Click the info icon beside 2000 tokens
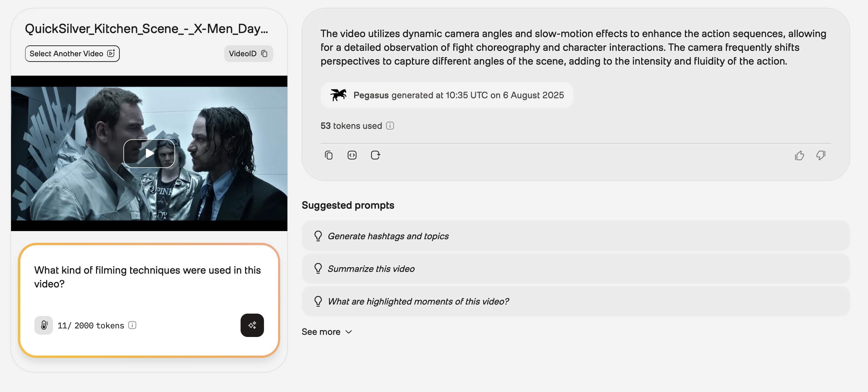Viewport: 868px width, 392px height. pos(133,325)
